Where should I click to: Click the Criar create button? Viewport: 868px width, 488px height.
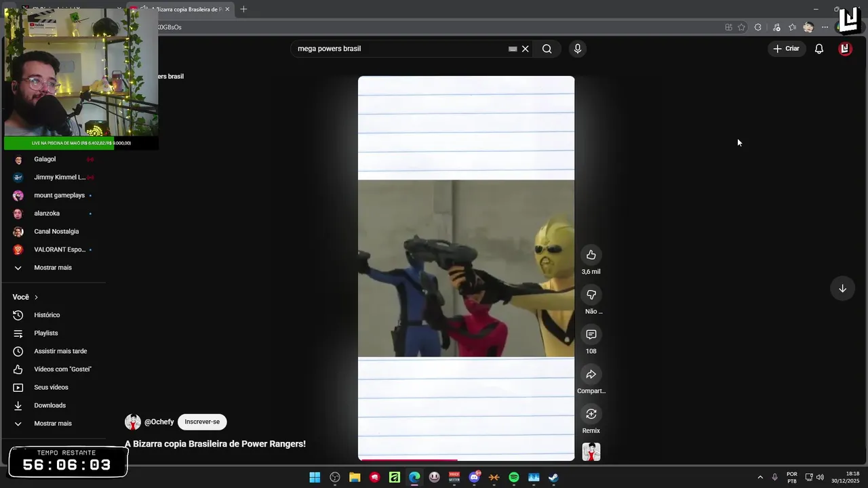(787, 49)
